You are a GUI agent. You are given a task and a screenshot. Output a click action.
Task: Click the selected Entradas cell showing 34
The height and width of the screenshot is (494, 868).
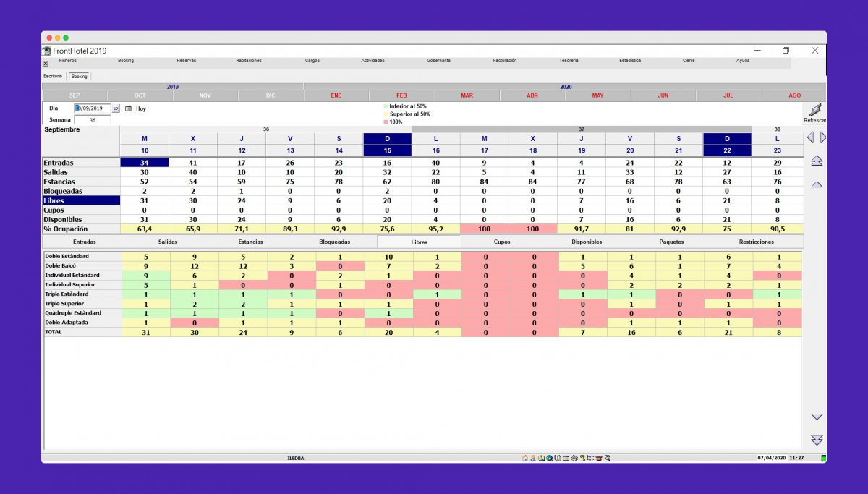coord(145,163)
